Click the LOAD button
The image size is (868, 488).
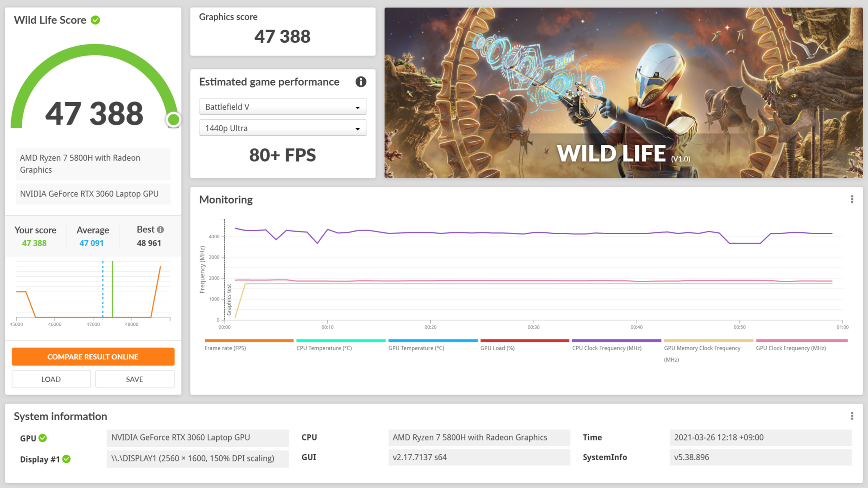[51, 379]
